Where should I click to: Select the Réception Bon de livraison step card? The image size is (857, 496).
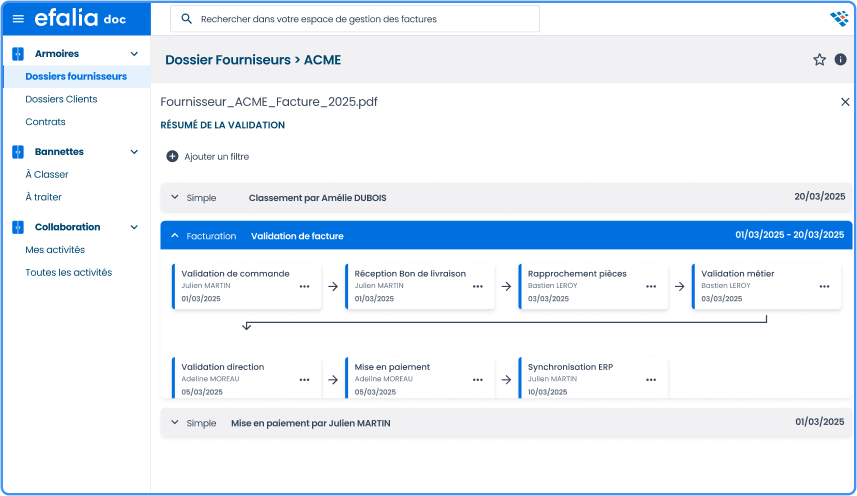coord(420,287)
